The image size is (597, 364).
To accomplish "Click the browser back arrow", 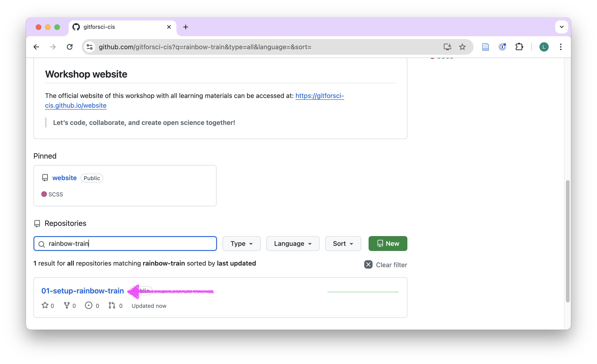I will (36, 47).
